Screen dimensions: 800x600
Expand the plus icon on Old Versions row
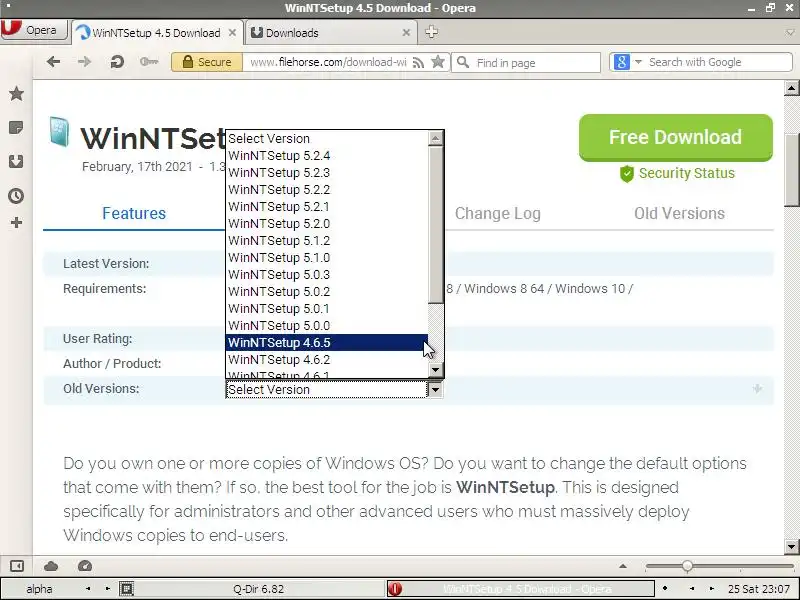[x=757, y=389]
